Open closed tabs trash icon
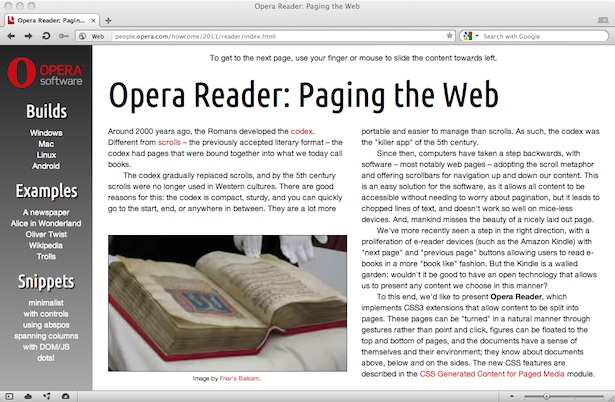 602,20
